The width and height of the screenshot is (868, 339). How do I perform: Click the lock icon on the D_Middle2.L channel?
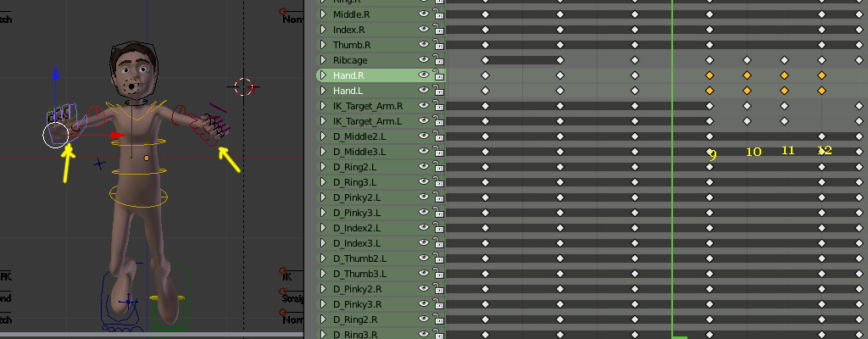coord(439,136)
